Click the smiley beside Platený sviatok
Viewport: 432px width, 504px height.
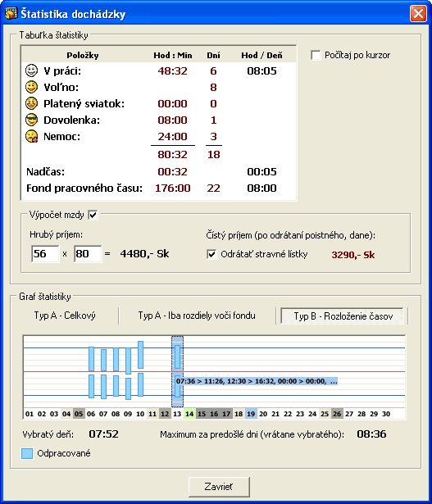click(31, 103)
